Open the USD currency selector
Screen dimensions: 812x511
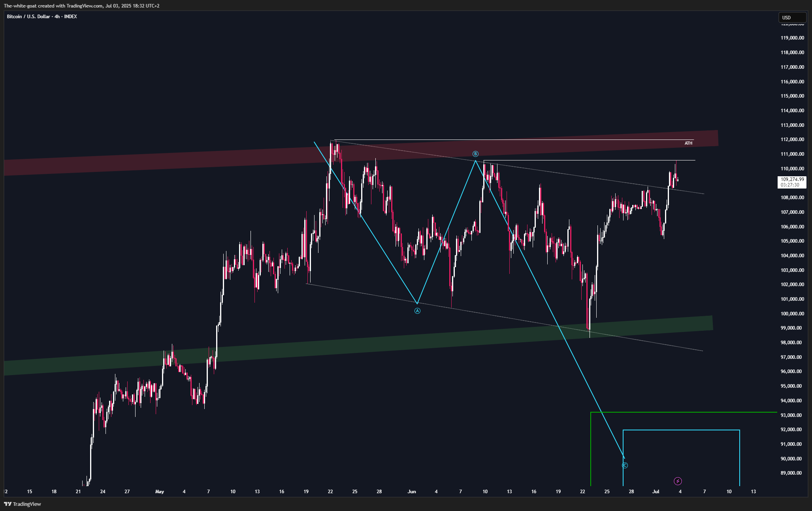[x=792, y=17]
